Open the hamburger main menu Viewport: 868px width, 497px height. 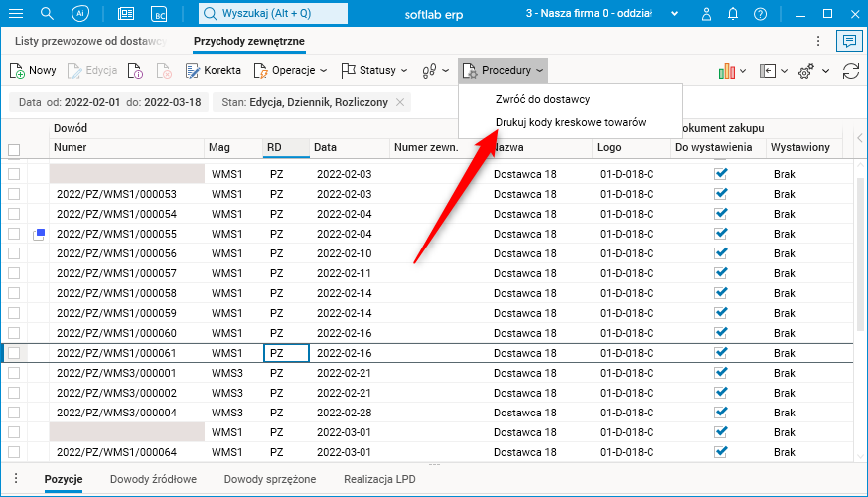pos(16,14)
